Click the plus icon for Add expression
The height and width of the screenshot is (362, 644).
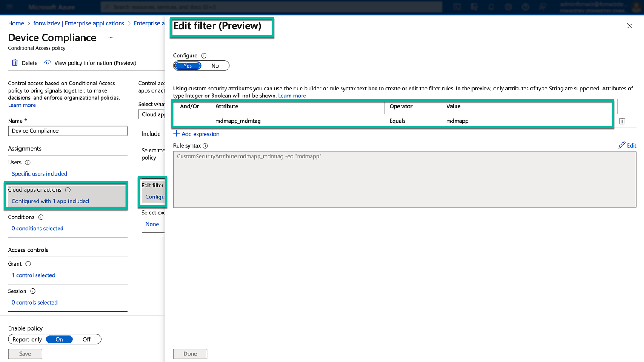176,134
